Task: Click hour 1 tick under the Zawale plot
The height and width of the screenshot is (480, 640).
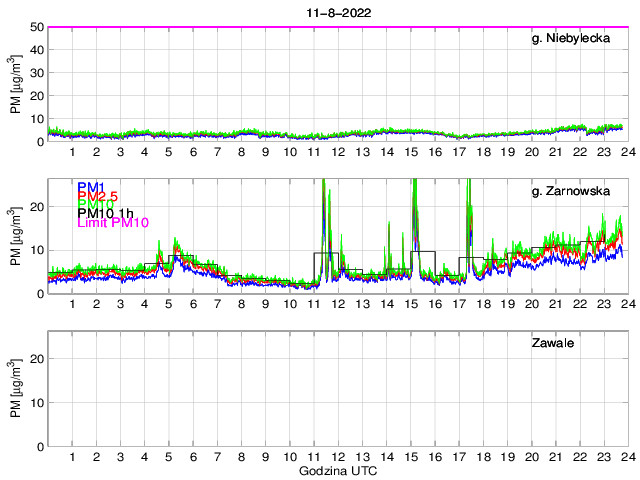Action: click(x=73, y=456)
